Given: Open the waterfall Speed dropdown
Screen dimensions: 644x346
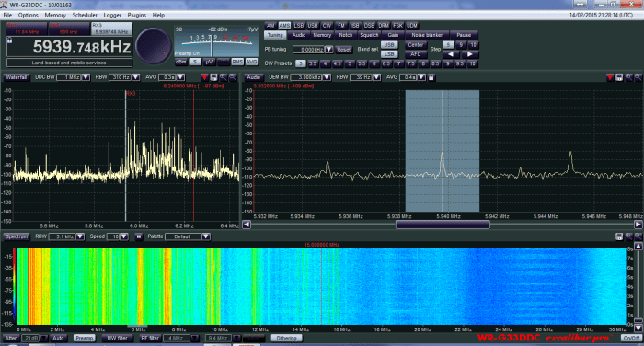Looking at the screenshot, I should [x=124, y=236].
